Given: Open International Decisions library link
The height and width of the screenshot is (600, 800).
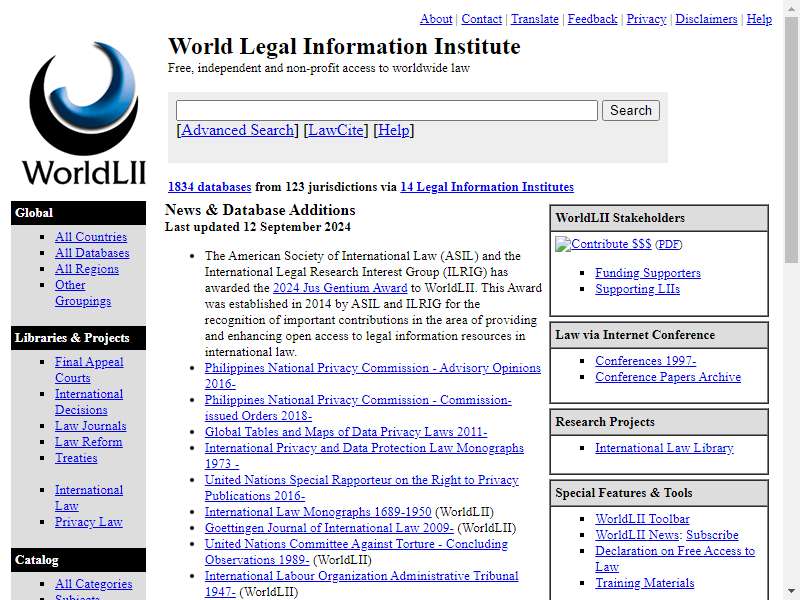Looking at the screenshot, I should point(89,402).
